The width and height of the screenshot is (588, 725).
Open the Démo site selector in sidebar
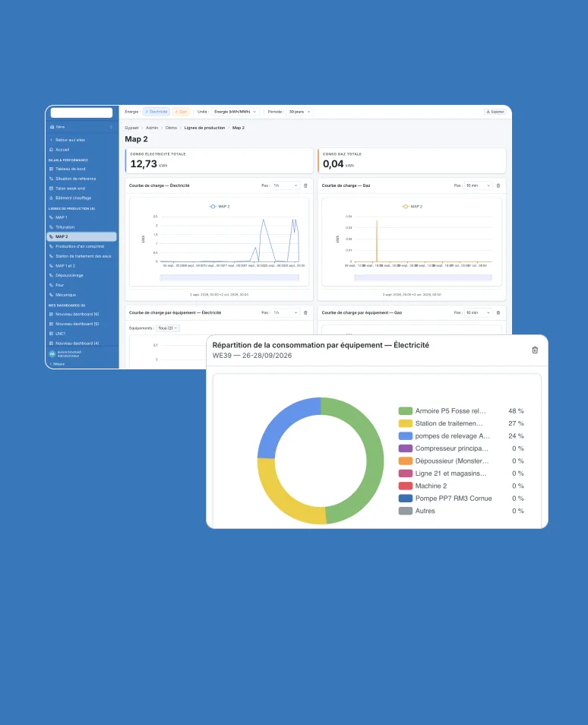click(x=81, y=127)
